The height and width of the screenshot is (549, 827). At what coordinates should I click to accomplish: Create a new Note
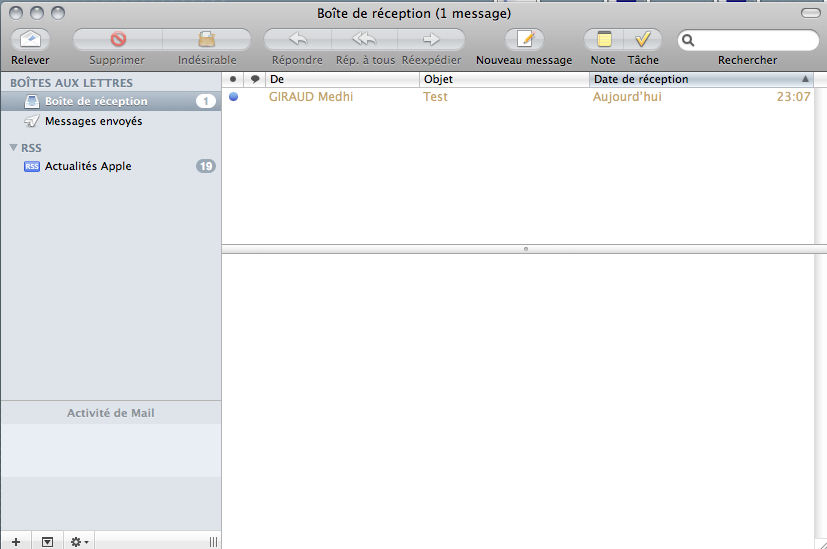[x=603, y=40]
